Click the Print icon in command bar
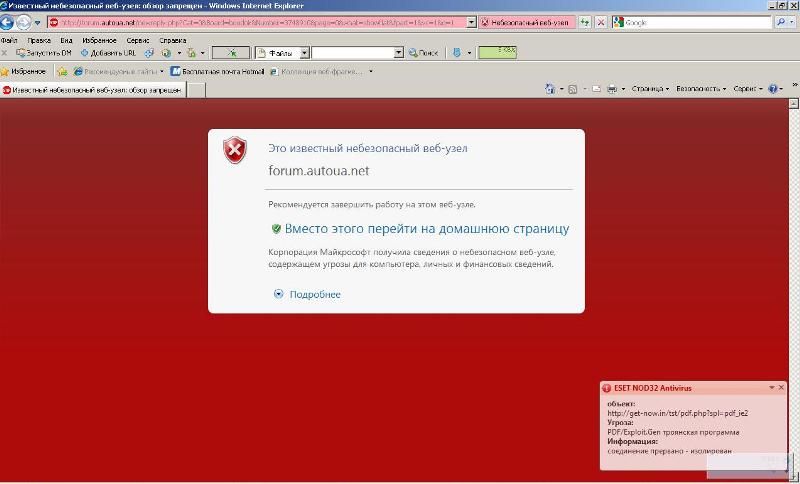 [x=612, y=89]
